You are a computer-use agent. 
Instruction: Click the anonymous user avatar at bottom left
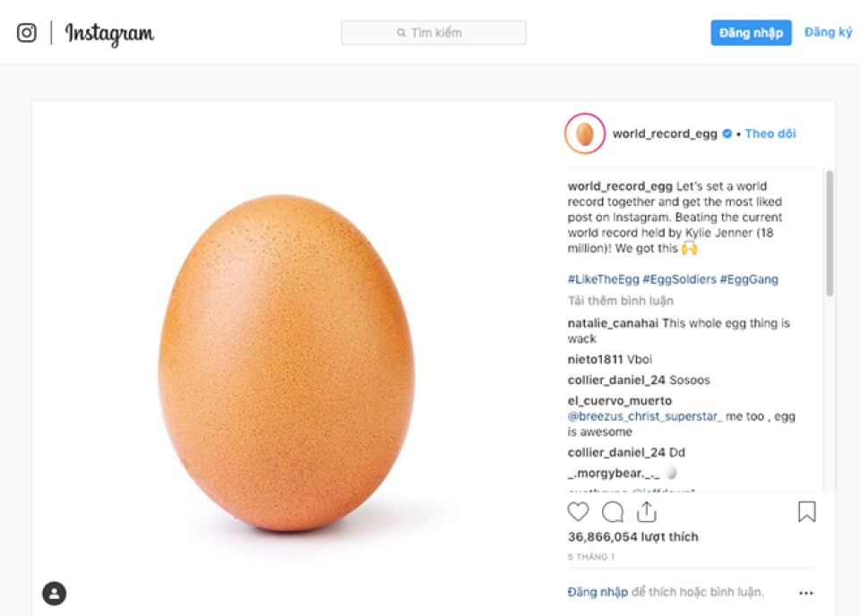[x=54, y=594]
